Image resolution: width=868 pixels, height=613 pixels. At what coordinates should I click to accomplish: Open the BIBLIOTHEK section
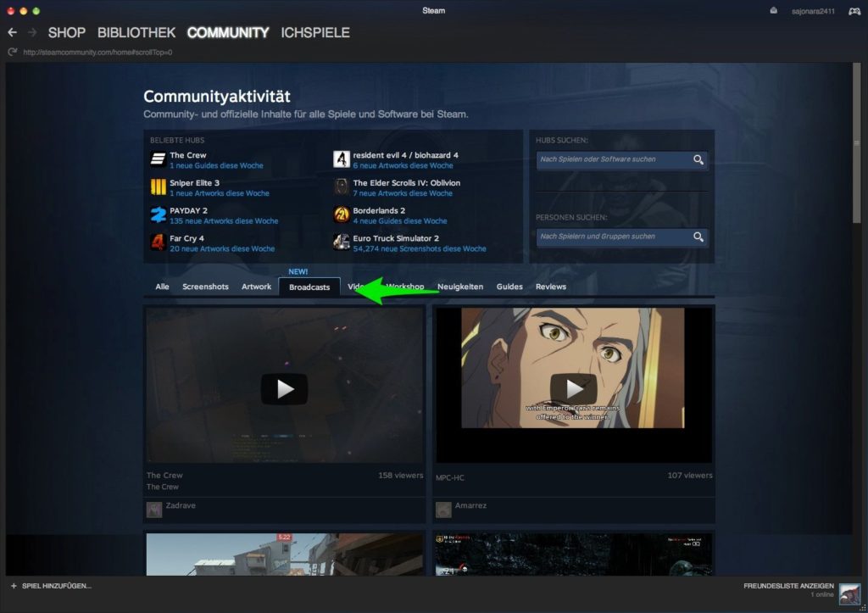pyautogui.click(x=136, y=33)
